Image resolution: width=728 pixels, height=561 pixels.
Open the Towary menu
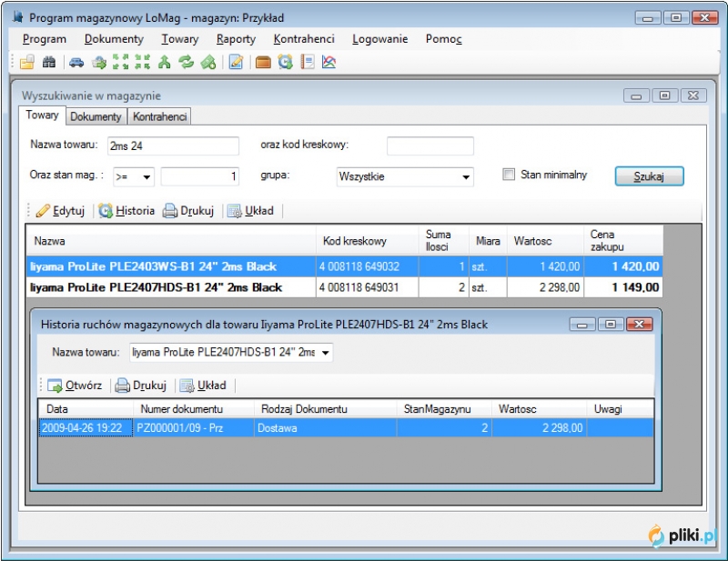[179, 39]
